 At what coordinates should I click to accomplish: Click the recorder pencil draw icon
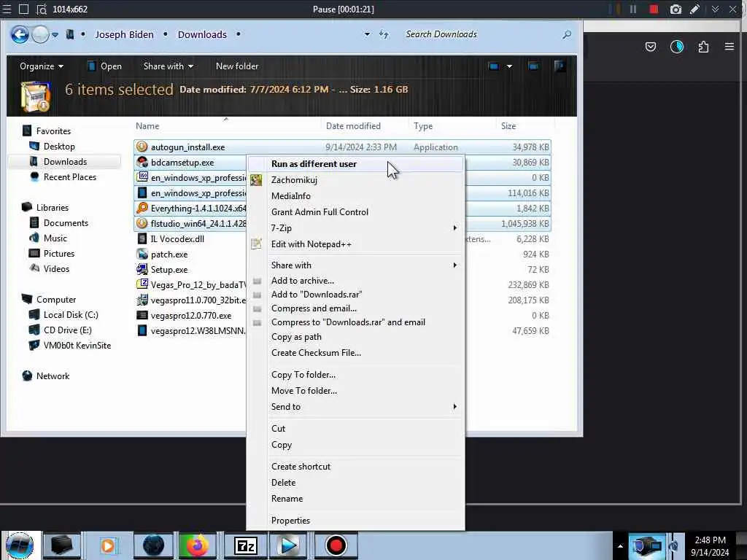pos(694,9)
